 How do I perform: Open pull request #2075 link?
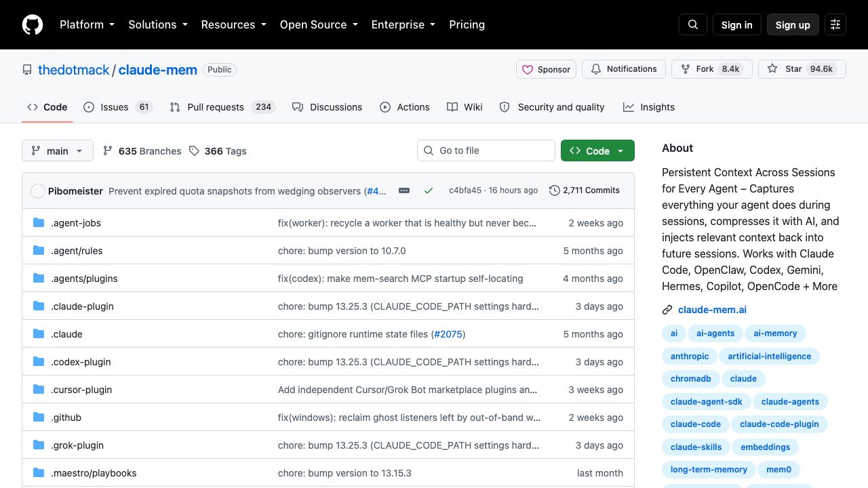click(448, 334)
